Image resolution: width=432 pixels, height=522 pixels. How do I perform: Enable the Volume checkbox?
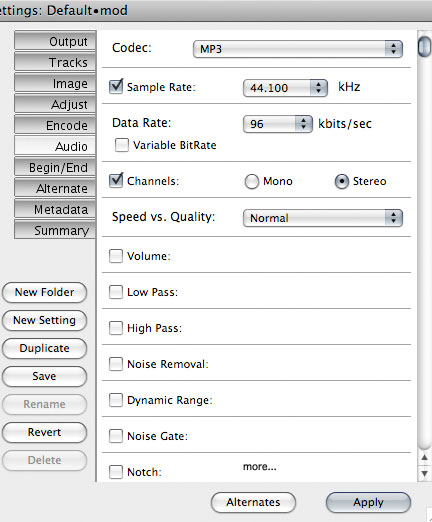(x=116, y=256)
